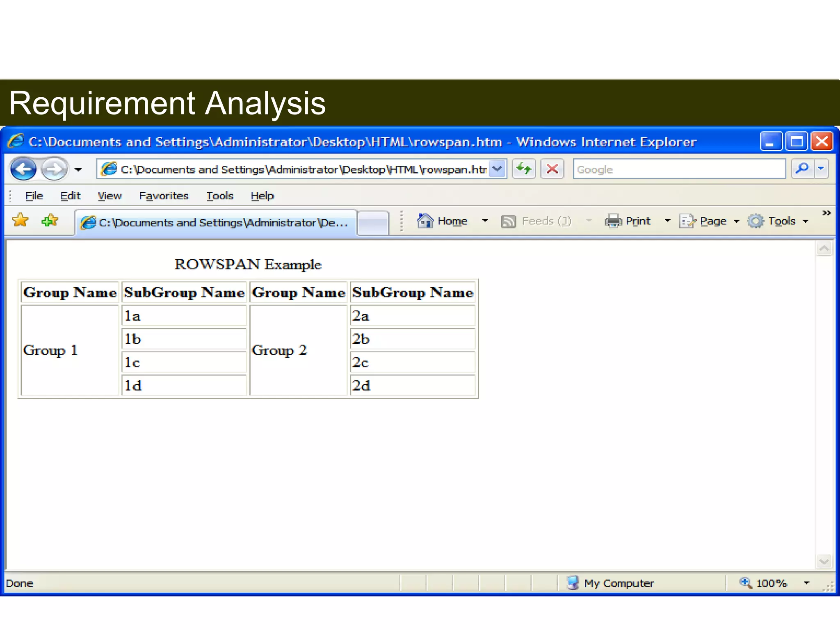Image resolution: width=840 pixels, height=630 pixels.
Task: Click the Done status text
Action: 19,584
